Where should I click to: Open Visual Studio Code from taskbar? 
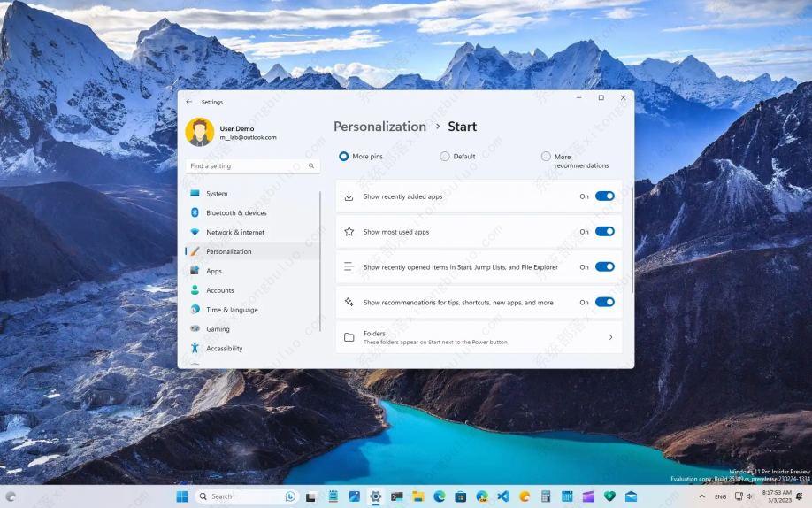click(x=503, y=496)
